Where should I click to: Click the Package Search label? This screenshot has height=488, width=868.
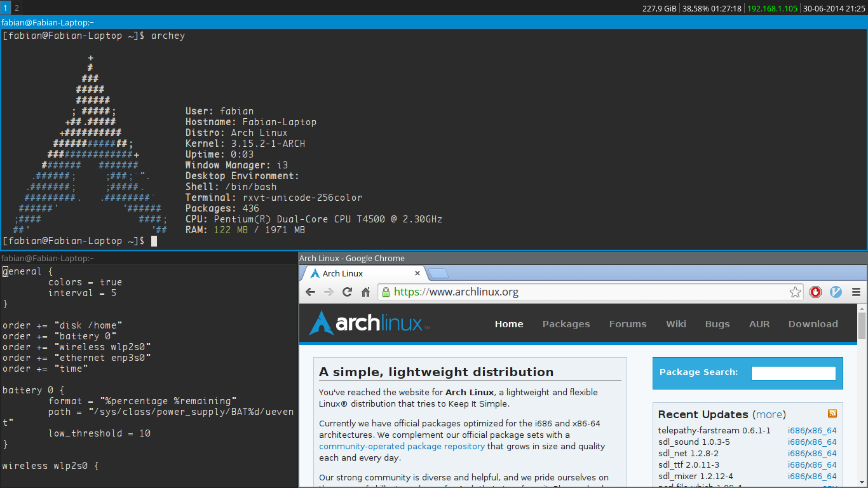coord(698,372)
